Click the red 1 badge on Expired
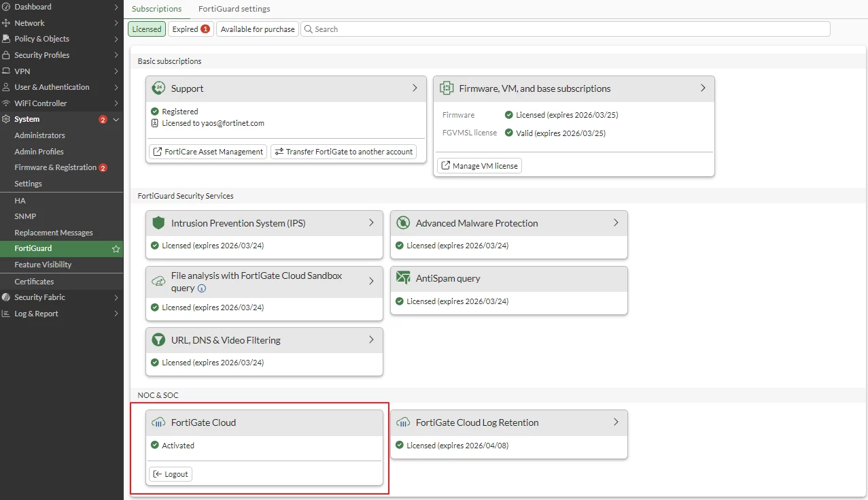 (x=205, y=29)
